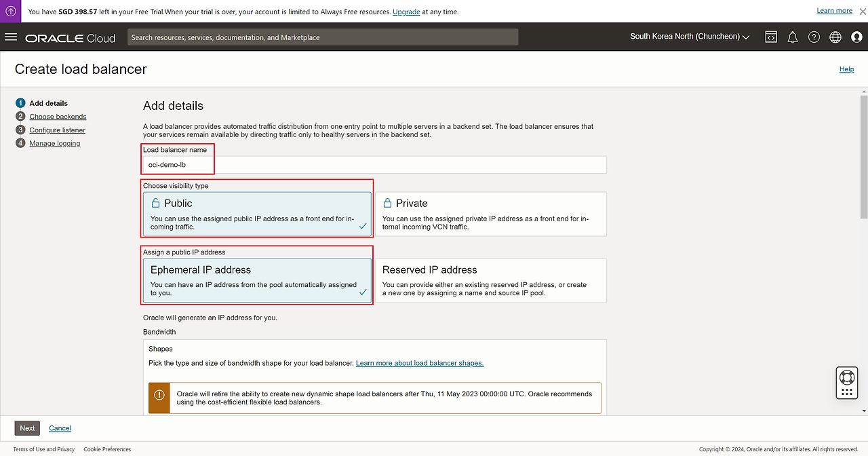
Task: Select the Ephemeral IP address option
Action: 257,280
